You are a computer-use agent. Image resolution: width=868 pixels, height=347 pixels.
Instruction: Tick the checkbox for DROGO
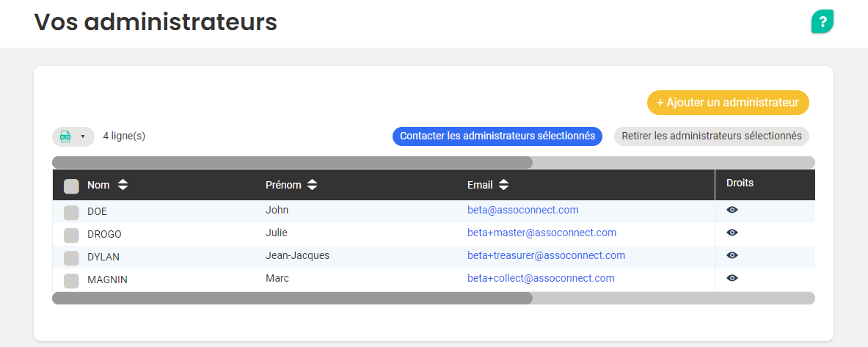tap(71, 235)
